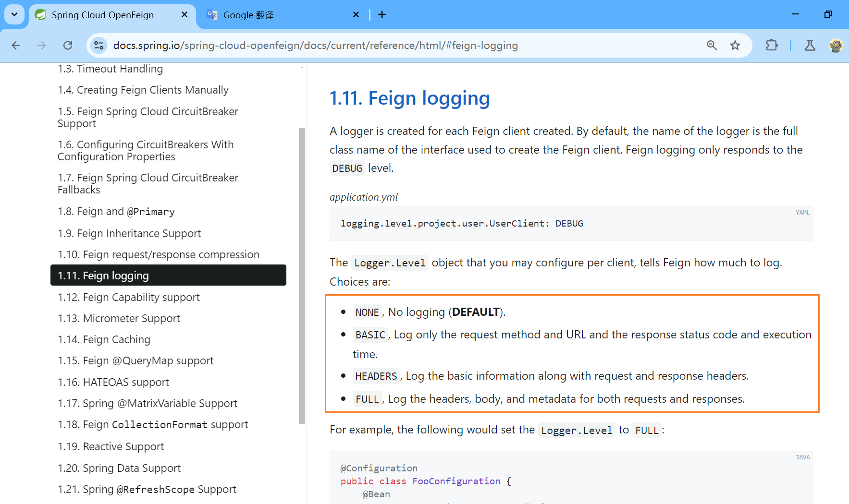Go to 1.16. HATEOAS support
The width and height of the screenshot is (849, 504).
point(113,382)
